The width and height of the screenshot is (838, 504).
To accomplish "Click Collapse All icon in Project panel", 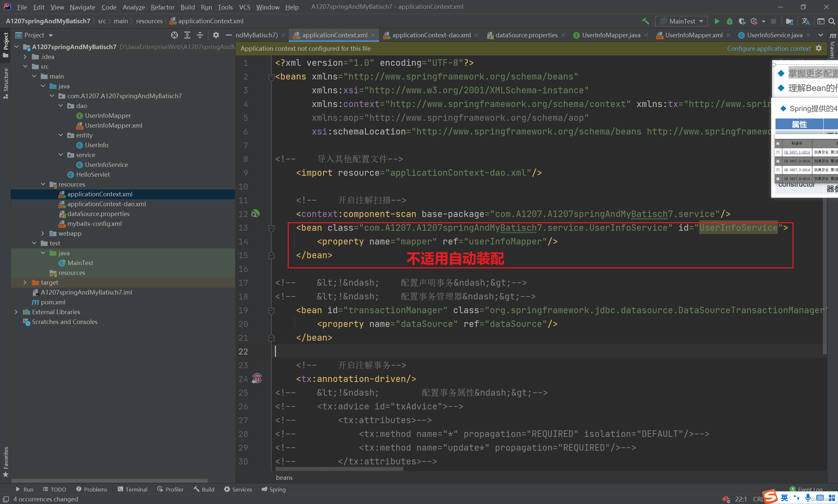I will [200, 35].
